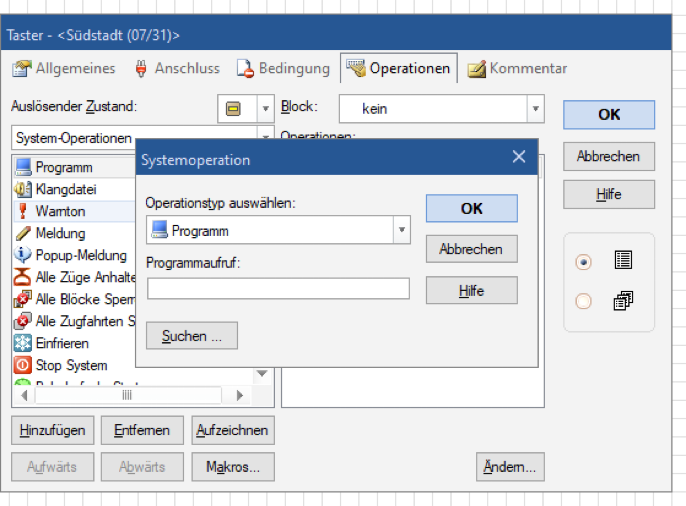Click the Anschluss plug icon
The height and width of the screenshot is (506, 686).
coord(141,69)
